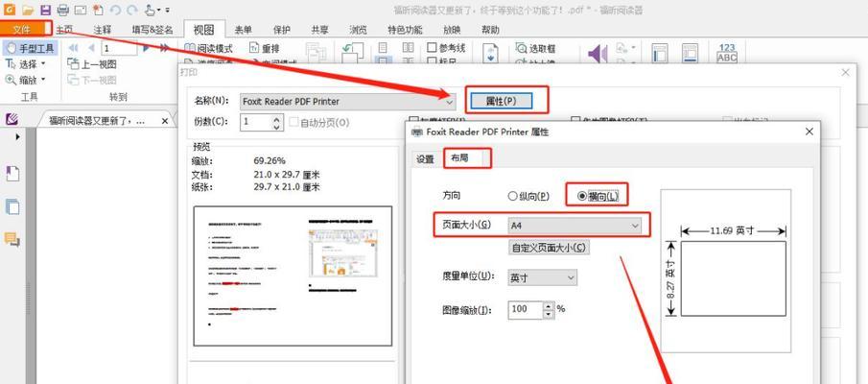Enable 阅读模式 reading mode

[x=209, y=48]
